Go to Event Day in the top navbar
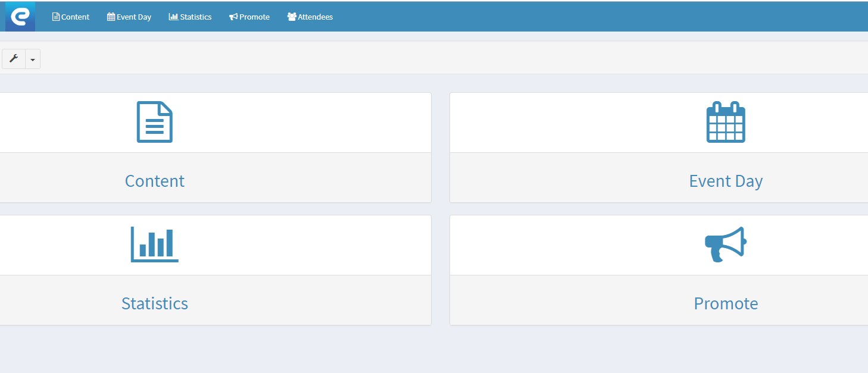The height and width of the screenshot is (373, 868). (129, 17)
